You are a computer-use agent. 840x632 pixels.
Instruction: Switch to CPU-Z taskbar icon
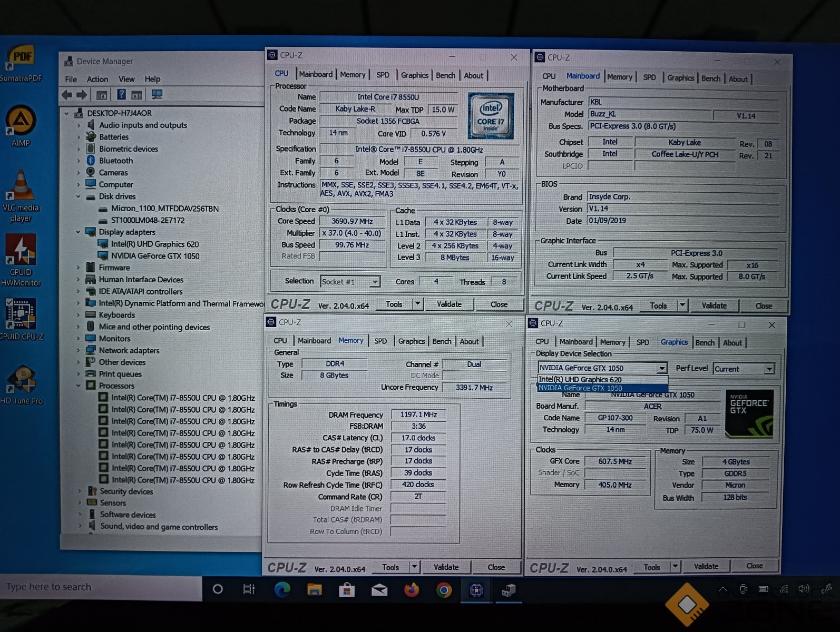click(x=476, y=590)
